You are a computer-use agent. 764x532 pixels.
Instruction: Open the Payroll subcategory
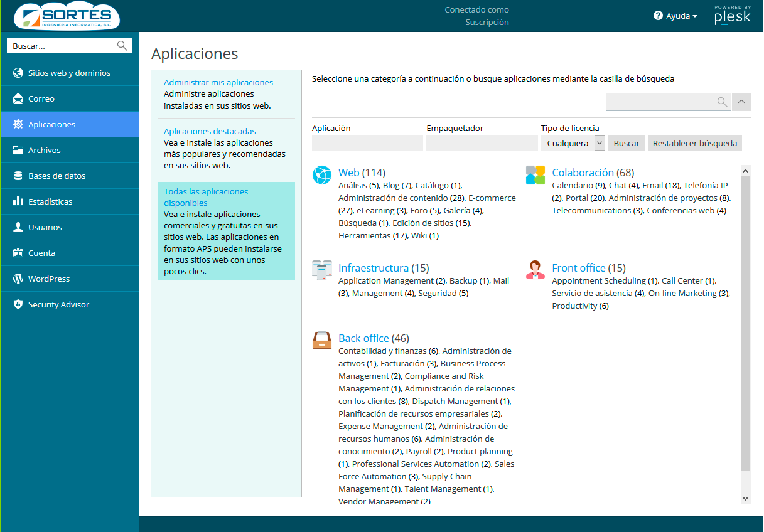coord(419,451)
